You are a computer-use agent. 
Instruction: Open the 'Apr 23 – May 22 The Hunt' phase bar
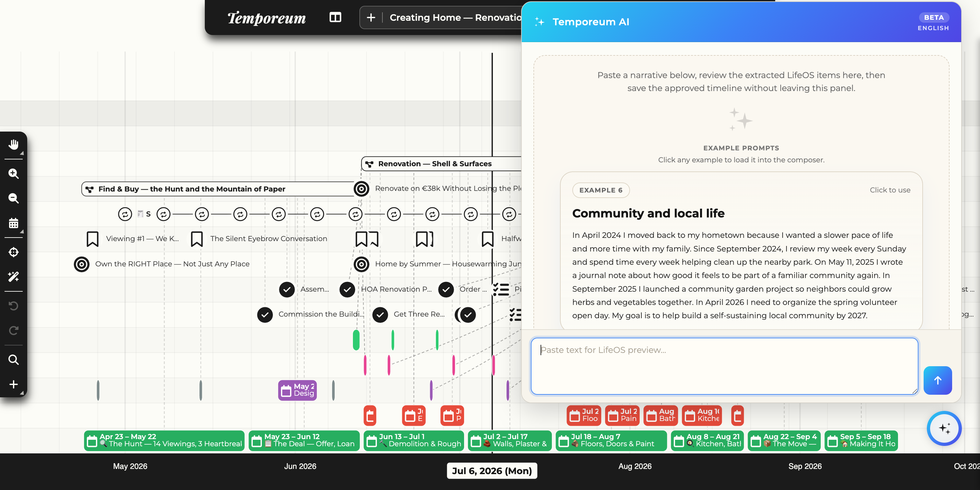click(x=164, y=440)
